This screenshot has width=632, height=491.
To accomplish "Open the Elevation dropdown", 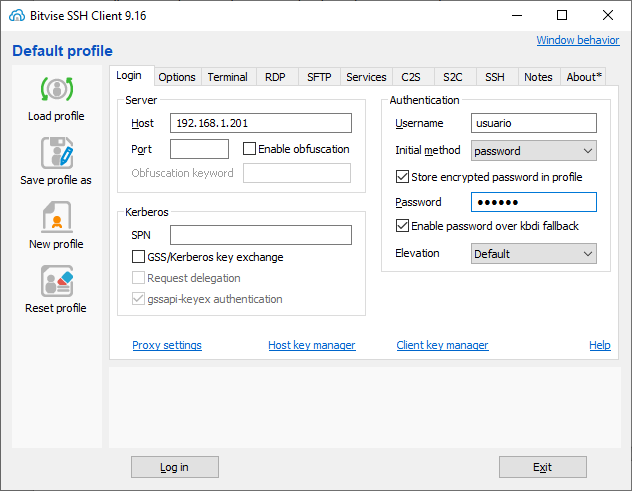I will pos(534,254).
